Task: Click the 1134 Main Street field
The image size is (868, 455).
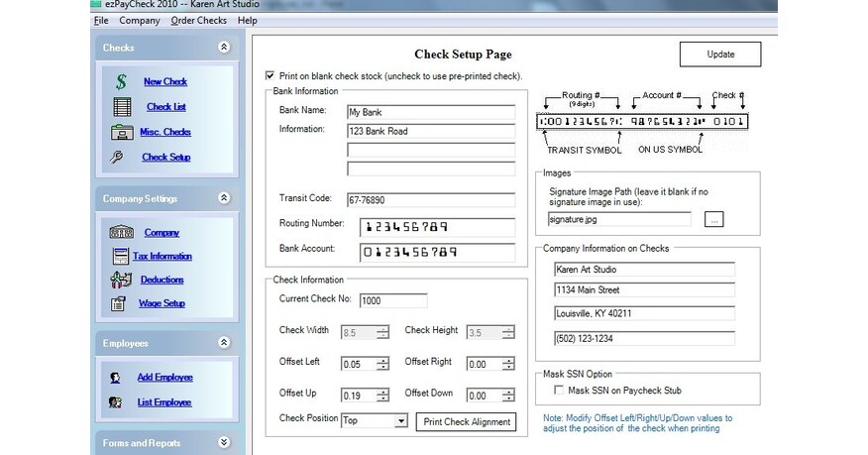Action: tap(644, 290)
